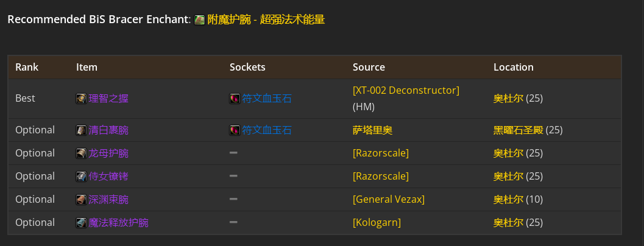The height and width of the screenshot is (246, 644).
Task: Open the 理智之握 item link
Action: coord(108,99)
